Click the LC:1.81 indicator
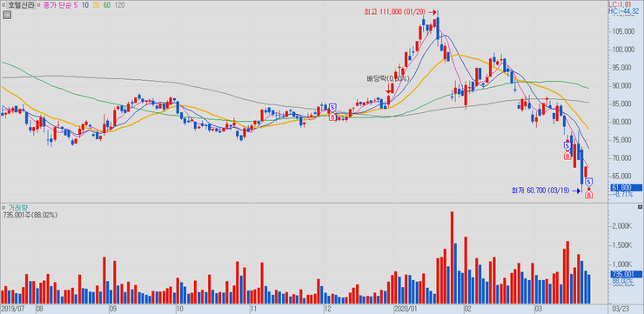Viewport: 644px width, 314px height. pyautogui.click(x=620, y=4)
